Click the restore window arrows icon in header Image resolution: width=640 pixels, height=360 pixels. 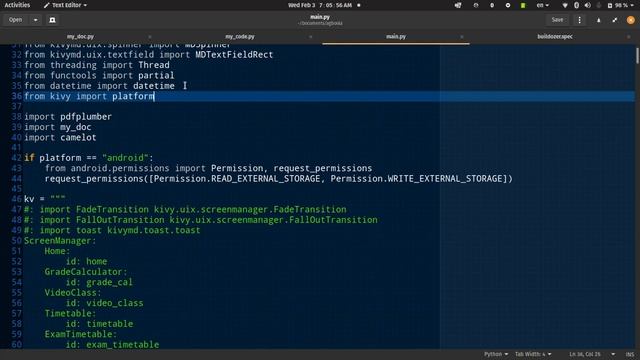click(615, 20)
